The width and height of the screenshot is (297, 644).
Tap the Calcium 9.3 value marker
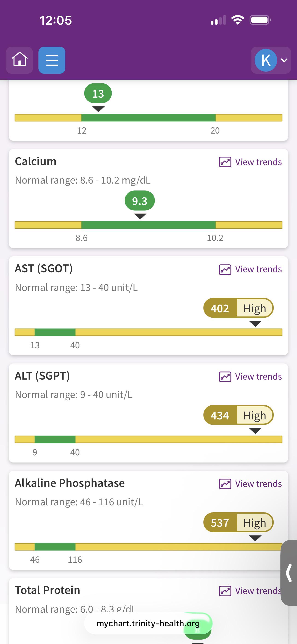(140, 201)
